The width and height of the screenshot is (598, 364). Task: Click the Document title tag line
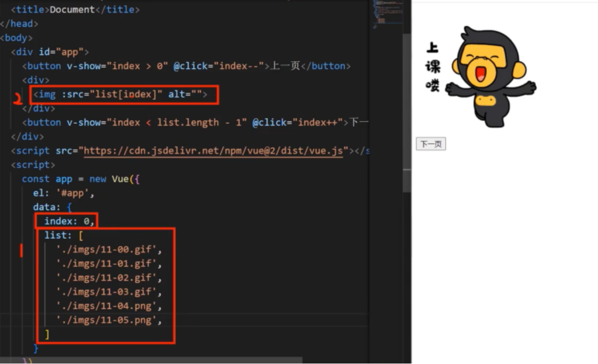click(75, 9)
